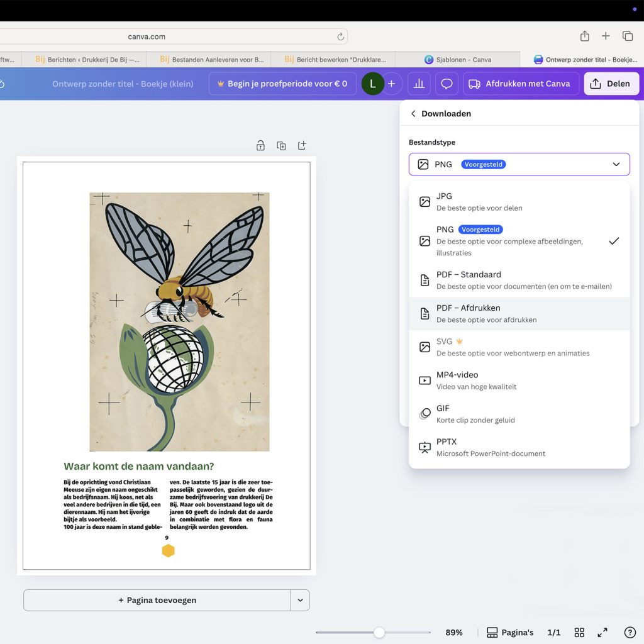Click Afdrukken met Canva button
Image resolution: width=644 pixels, height=644 pixels.
pos(520,84)
